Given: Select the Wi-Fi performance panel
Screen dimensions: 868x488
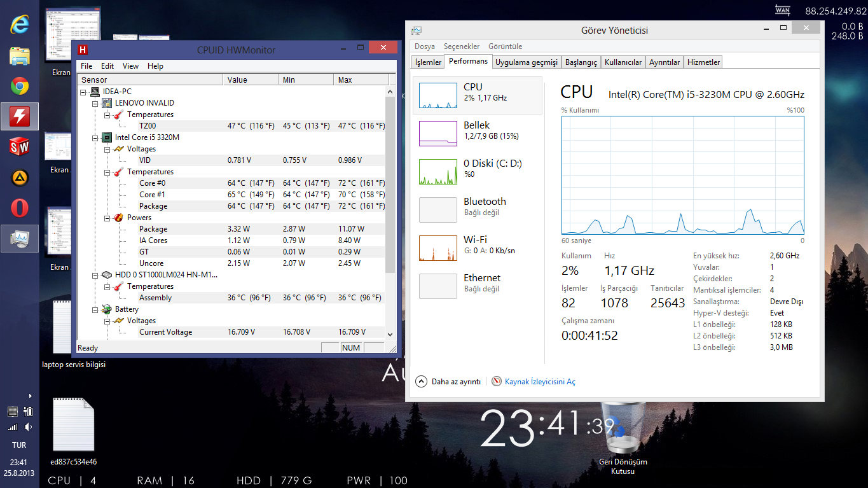Looking at the screenshot, I should click(x=478, y=248).
